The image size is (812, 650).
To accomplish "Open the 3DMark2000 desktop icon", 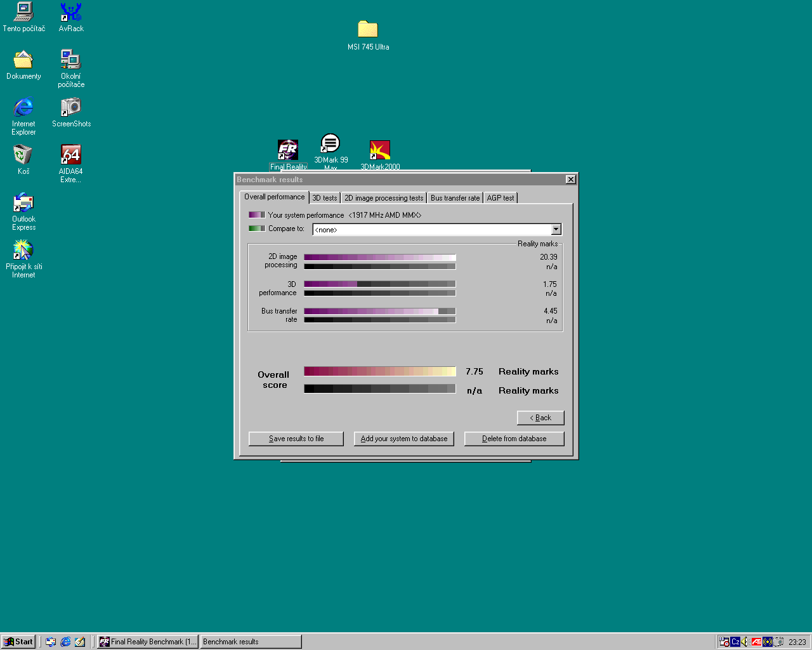I will (x=380, y=150).
